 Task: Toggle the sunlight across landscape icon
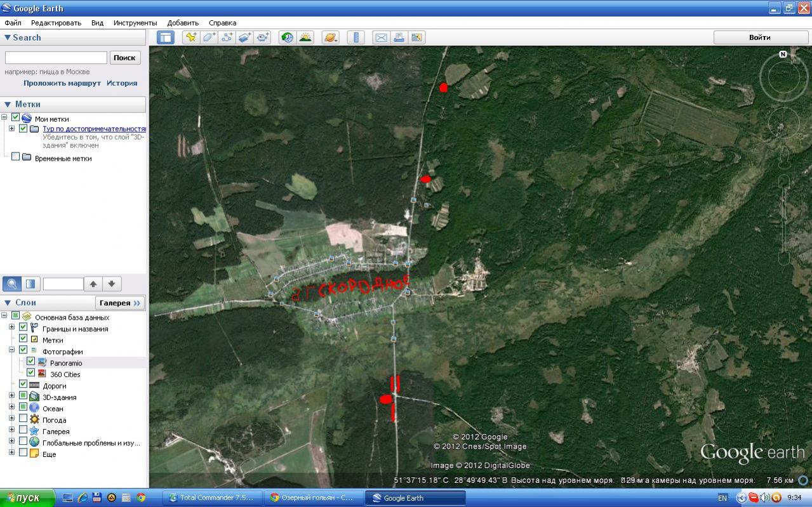coord(305,37)
